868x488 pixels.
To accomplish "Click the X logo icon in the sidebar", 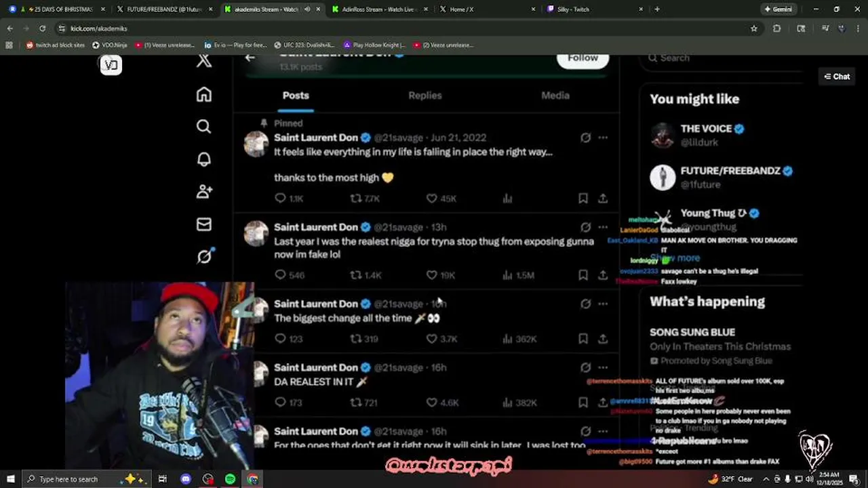I will (x=204, y=60).
